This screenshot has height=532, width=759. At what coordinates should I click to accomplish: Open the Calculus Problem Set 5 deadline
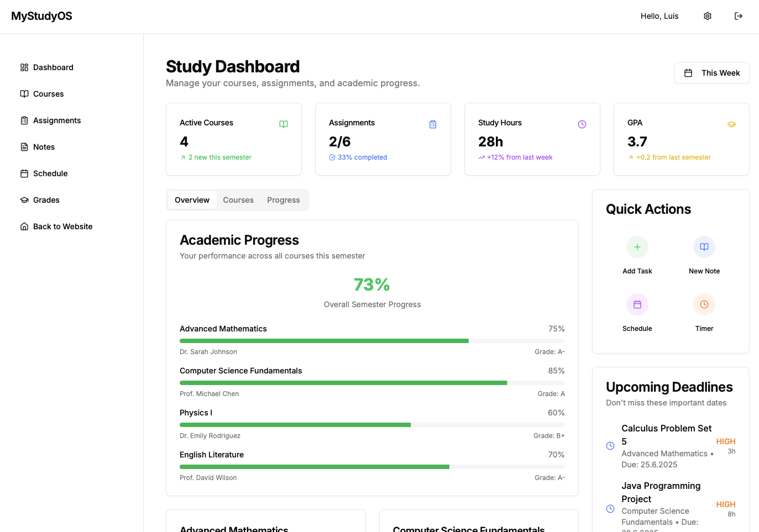tap(666, 434)
